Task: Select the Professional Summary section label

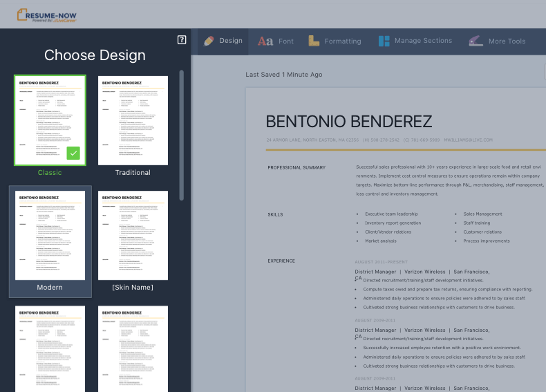Action: [x=296, y=167]
